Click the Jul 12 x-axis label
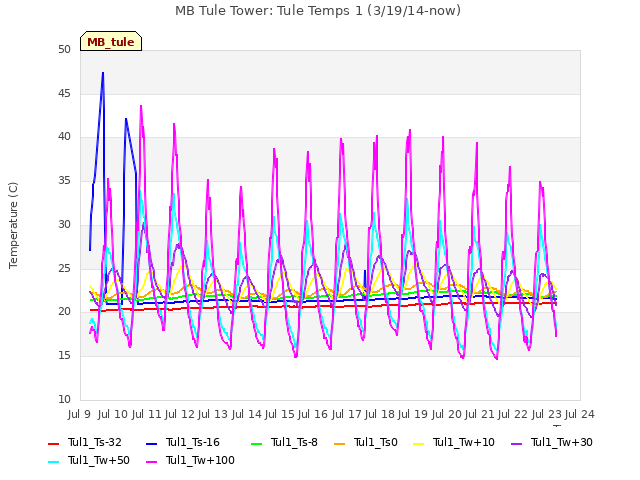This screenshot has height=480, width=640. click(179, 414)
